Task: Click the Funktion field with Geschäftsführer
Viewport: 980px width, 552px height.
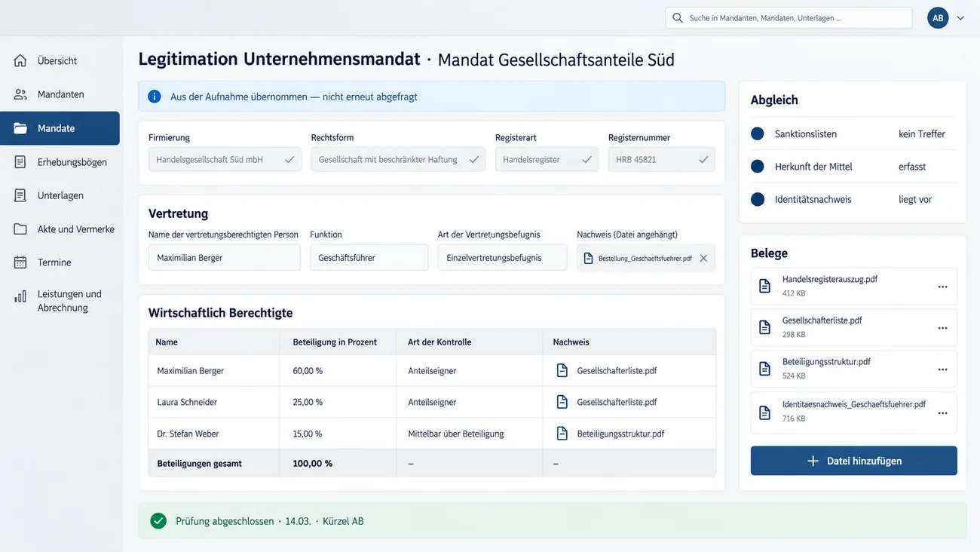Action: click(x=369, y=258)
